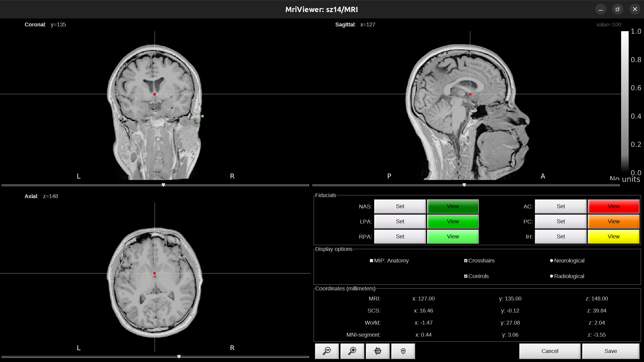644x362 pixels.
Task: Click the brain crosshair MNI normalization icon
Action: click(x=378, y=351)
